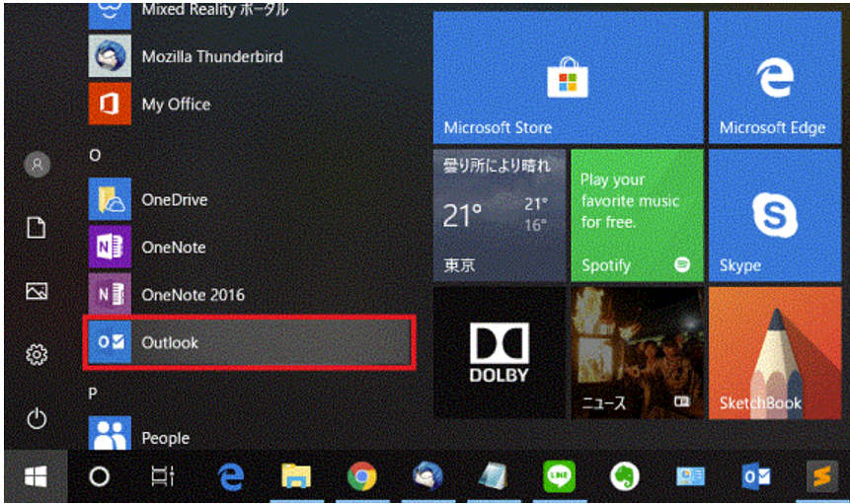
Task: Open Documents from the Start sidebar
Action: click(x=37, y=228)
